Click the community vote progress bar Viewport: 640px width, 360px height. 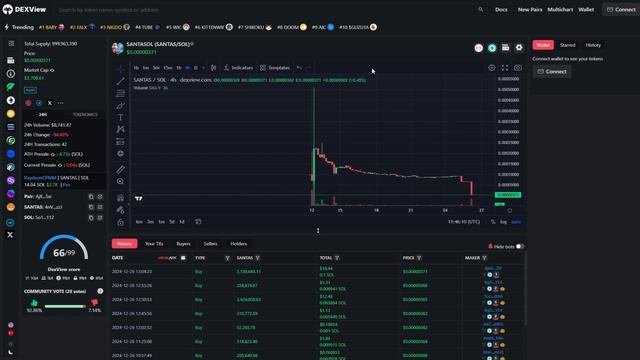click(x=64, y=306)
